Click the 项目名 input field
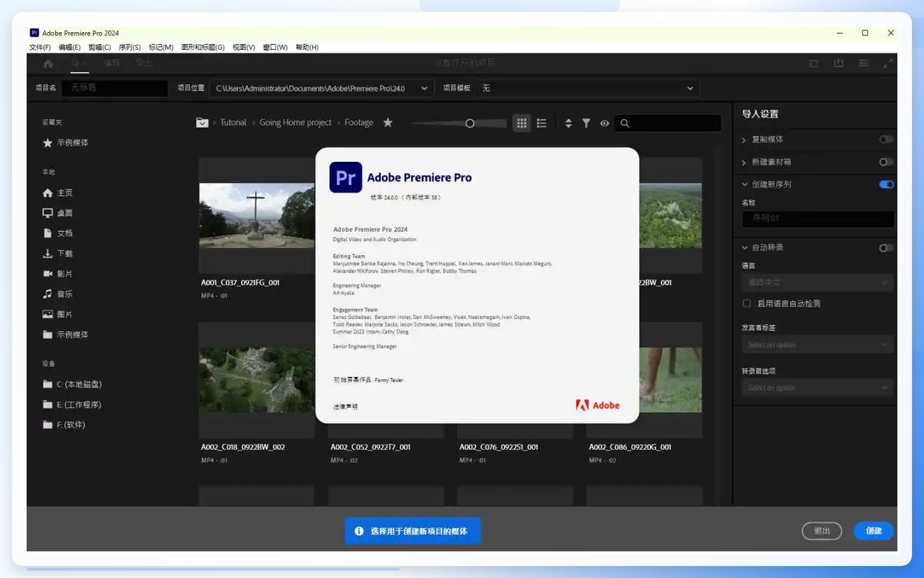The image size is (924, 578). coord(115,88)
